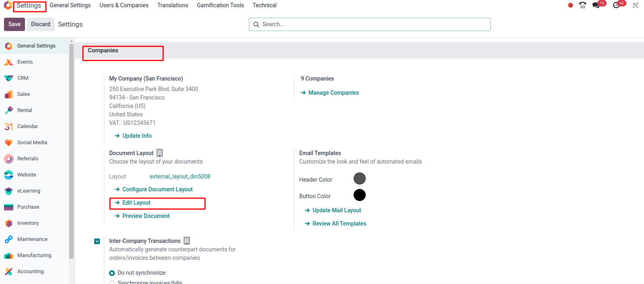Open the Translations menu
Screen dimensions: 644x284
(x=173, y=5)
